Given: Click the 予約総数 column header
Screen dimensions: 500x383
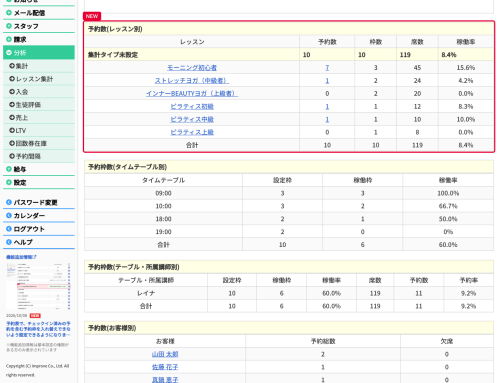Looking at the screenshot, I should click(323, 341).
